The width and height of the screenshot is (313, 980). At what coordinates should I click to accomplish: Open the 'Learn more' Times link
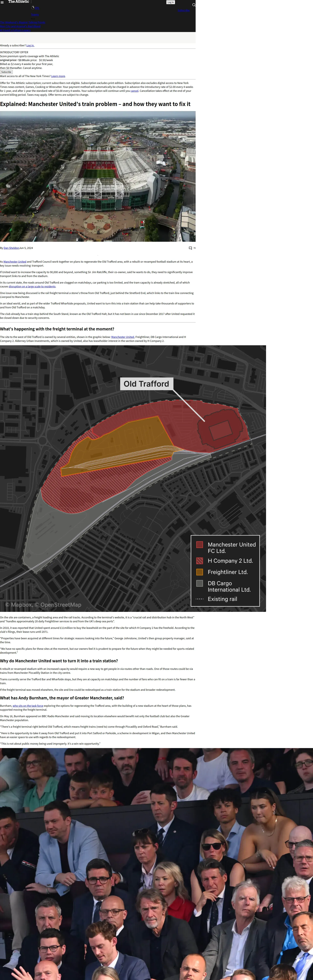58,76
